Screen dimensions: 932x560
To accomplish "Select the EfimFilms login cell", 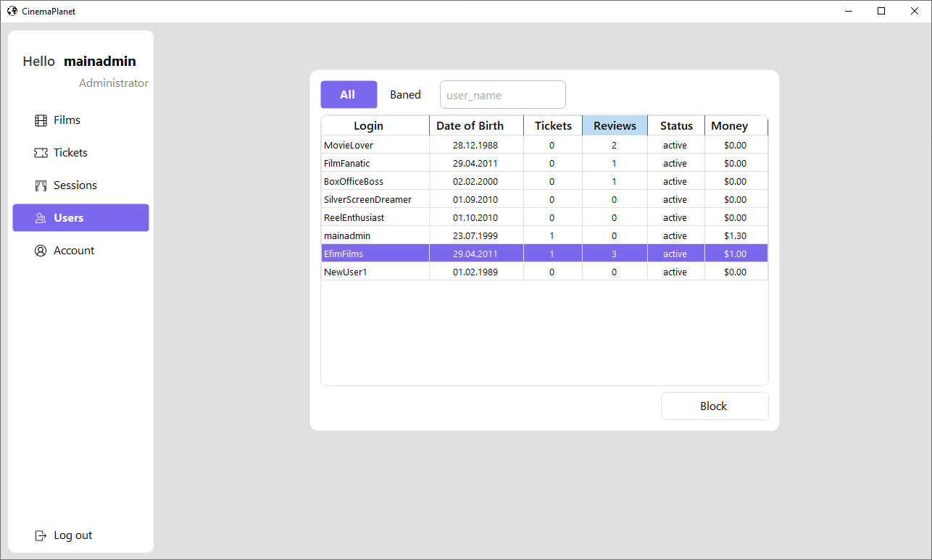I will [x=375, y=254].
